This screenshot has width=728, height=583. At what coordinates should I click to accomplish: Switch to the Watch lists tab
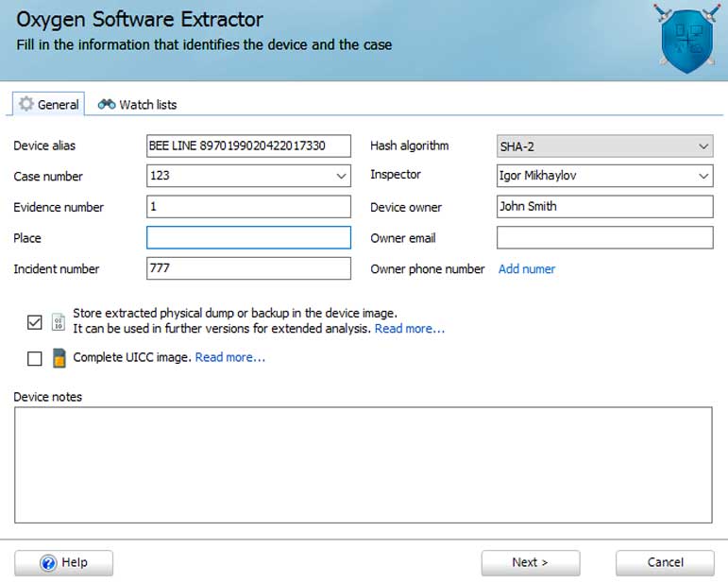[138, 105]
